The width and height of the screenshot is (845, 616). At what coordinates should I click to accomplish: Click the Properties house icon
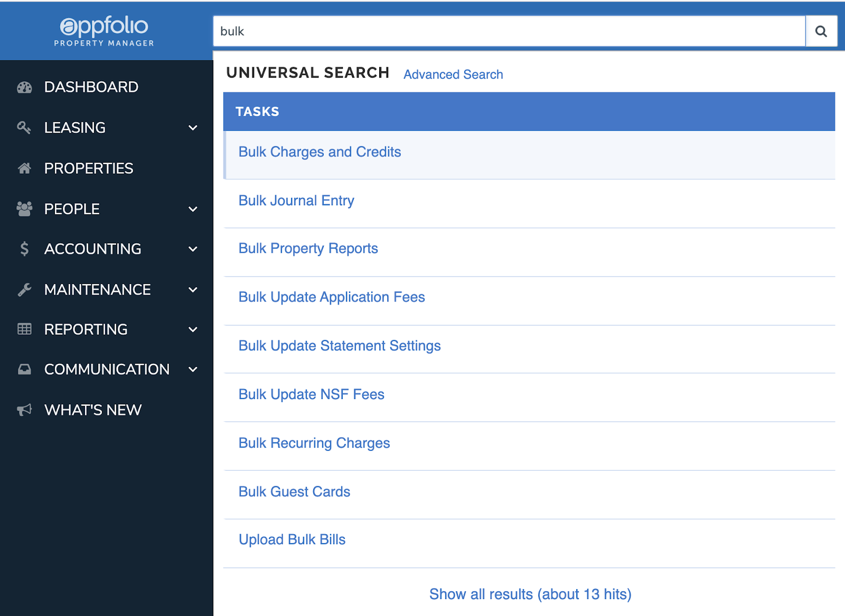point(24,168)
